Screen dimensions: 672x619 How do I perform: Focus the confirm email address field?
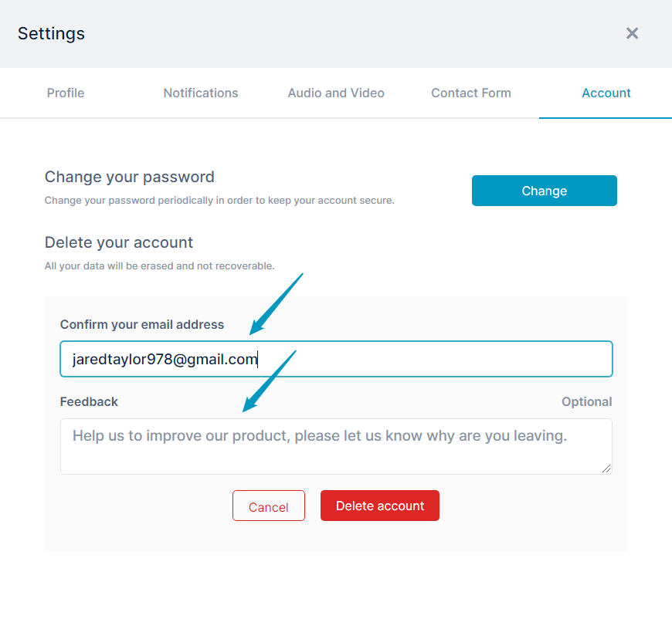[x=337, y=359]
